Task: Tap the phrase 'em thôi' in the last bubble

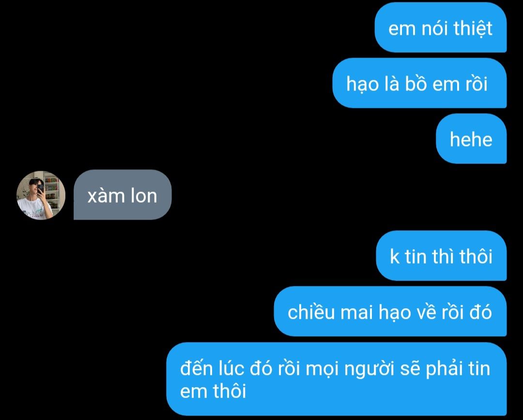Action: tap(213, 390)
